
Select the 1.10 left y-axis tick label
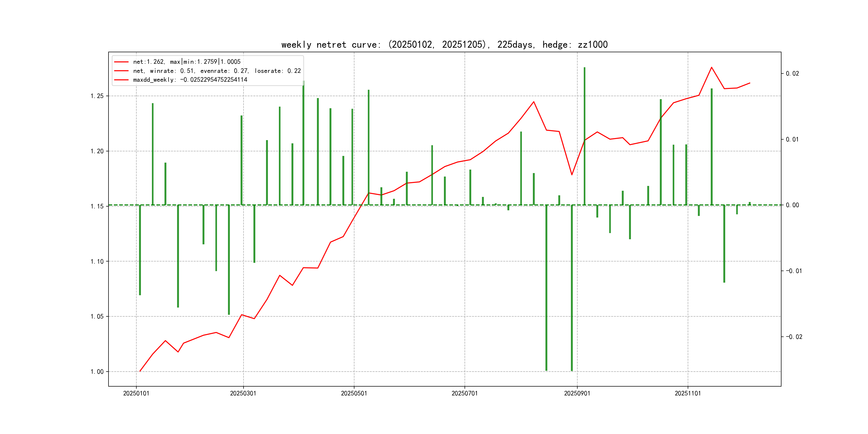(x=97, y=261)
